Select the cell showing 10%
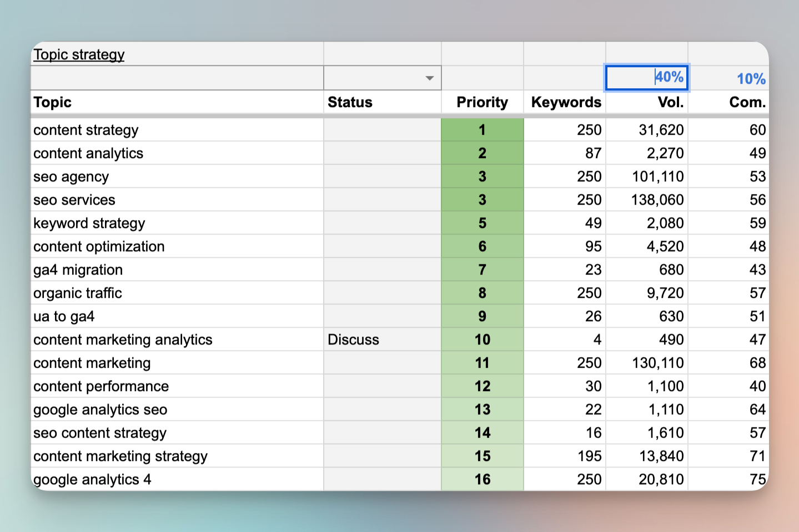This screenshot has height=532, width=799. pyautogui.click(x=751, y=78)
